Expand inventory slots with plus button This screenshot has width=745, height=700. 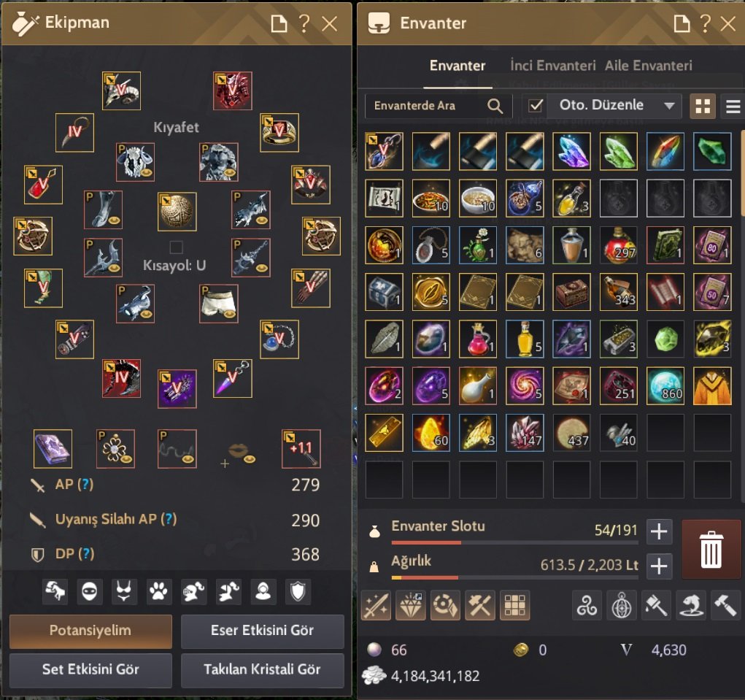pos(658,531)
